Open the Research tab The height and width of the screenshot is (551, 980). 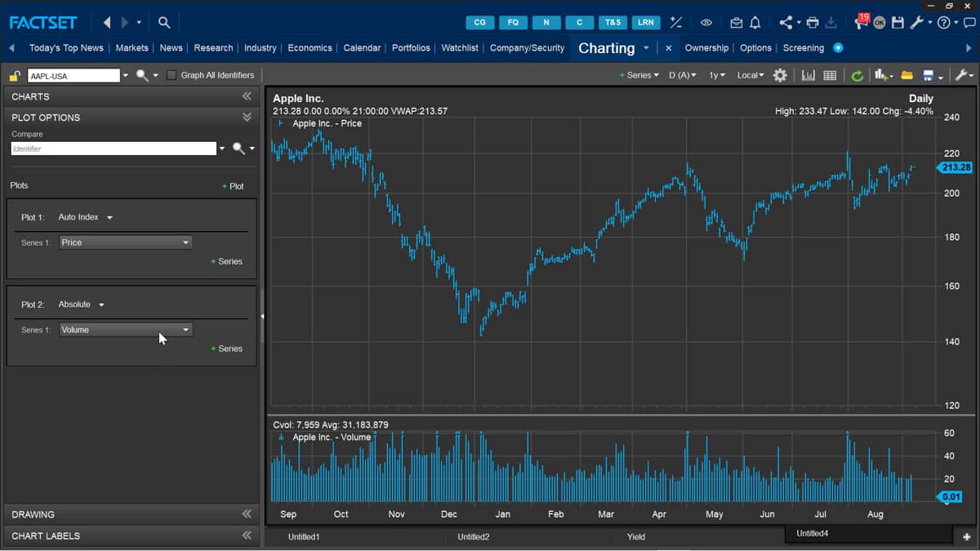click(x=213, y=48)
